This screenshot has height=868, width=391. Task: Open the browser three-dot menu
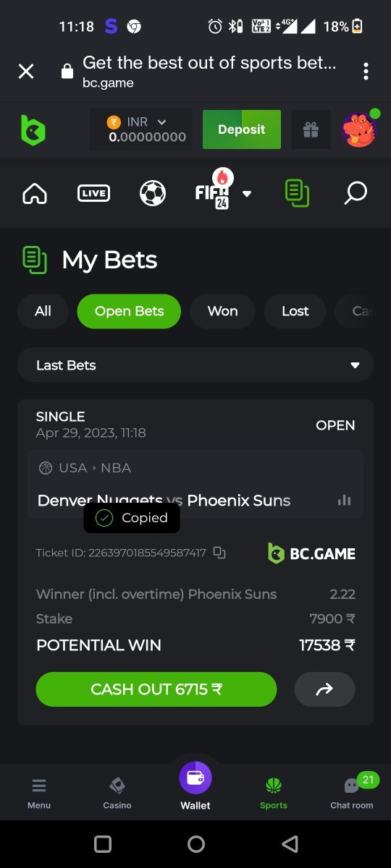coord(366,71)
